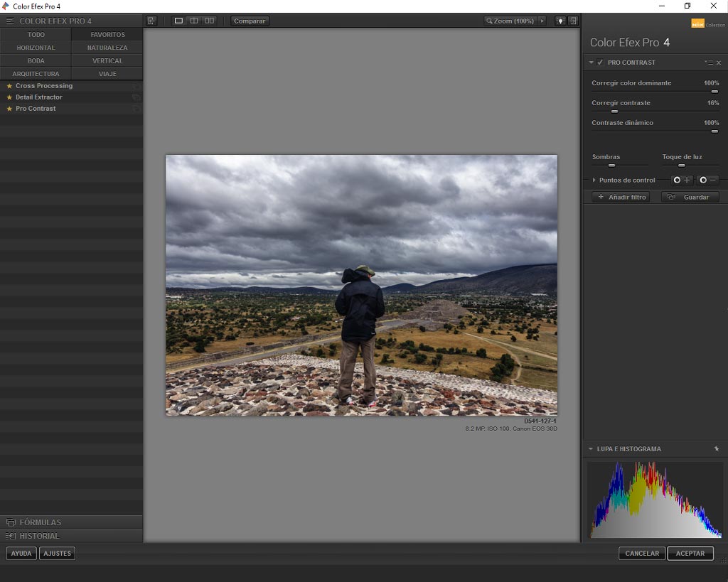The height and width of the screenshot is (582, 728).
Task: Select the HORIZONTAL category tab
Action: tap(36, 48)
